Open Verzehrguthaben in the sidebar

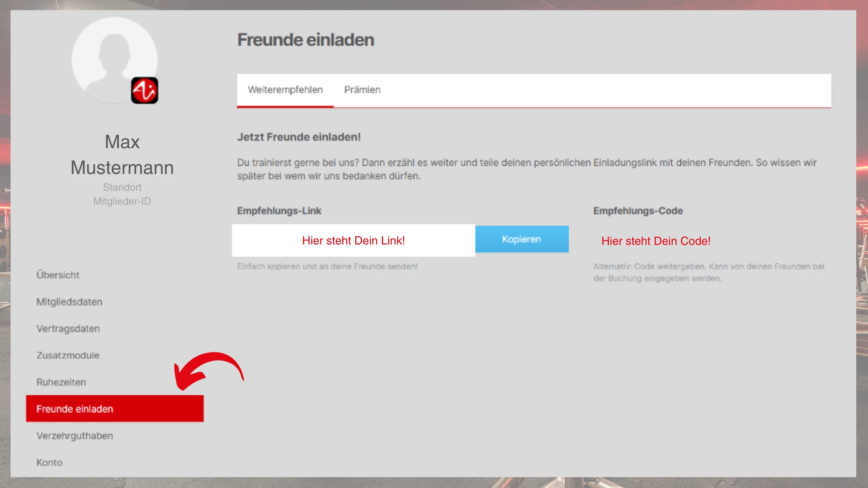pyautogui.click(x=75, y=436)
